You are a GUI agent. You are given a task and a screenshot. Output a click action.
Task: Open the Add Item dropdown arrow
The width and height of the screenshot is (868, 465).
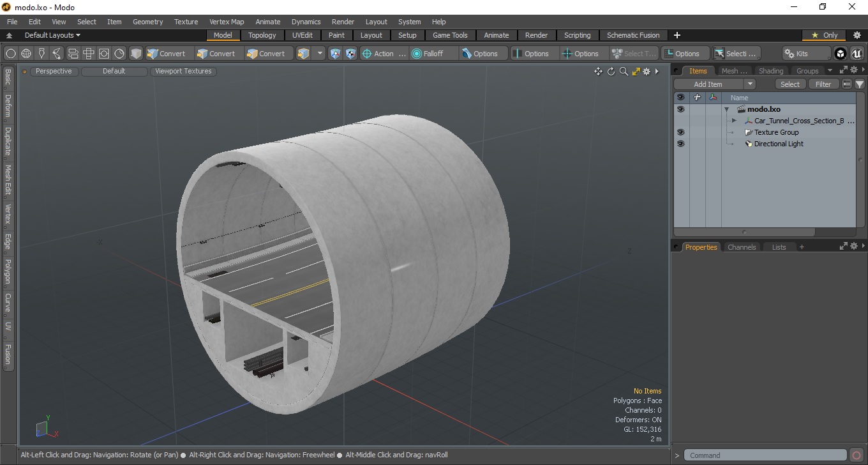[x=750, y=84]
